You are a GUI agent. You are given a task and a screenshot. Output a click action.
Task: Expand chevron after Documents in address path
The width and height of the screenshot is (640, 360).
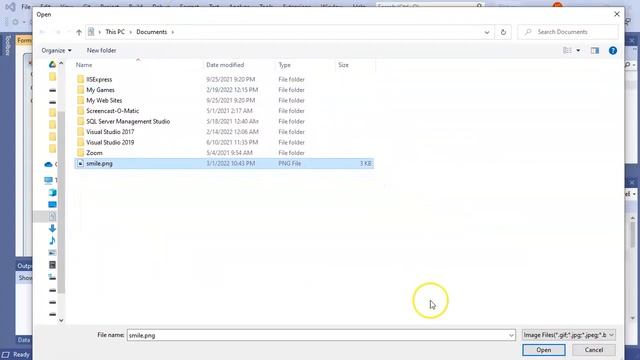click(173, 32)
